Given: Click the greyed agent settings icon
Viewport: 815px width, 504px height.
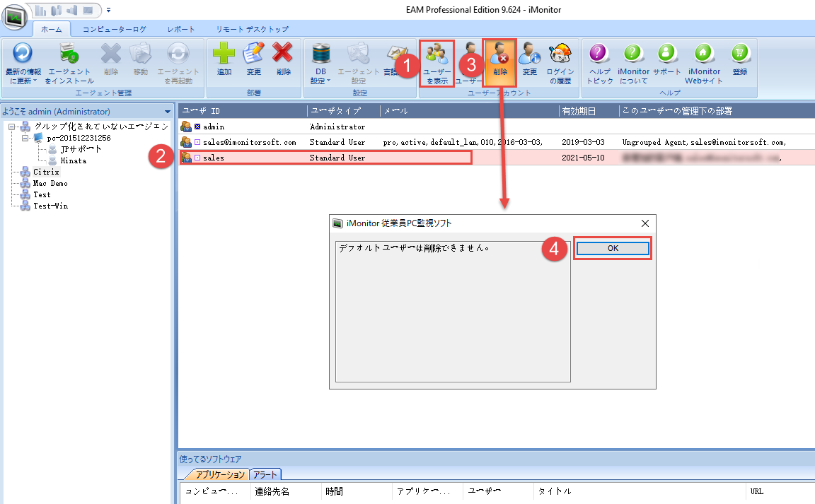Looking at the screenshot, I should [359, 53].
